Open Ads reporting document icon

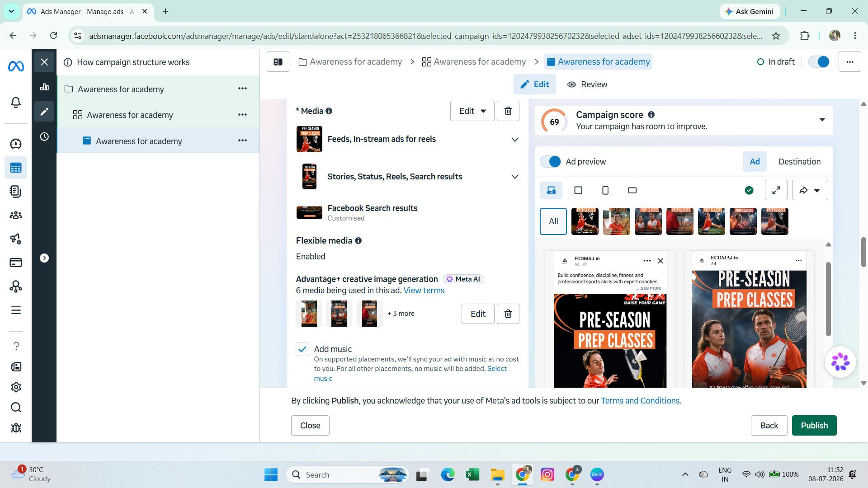coord(16,192)
